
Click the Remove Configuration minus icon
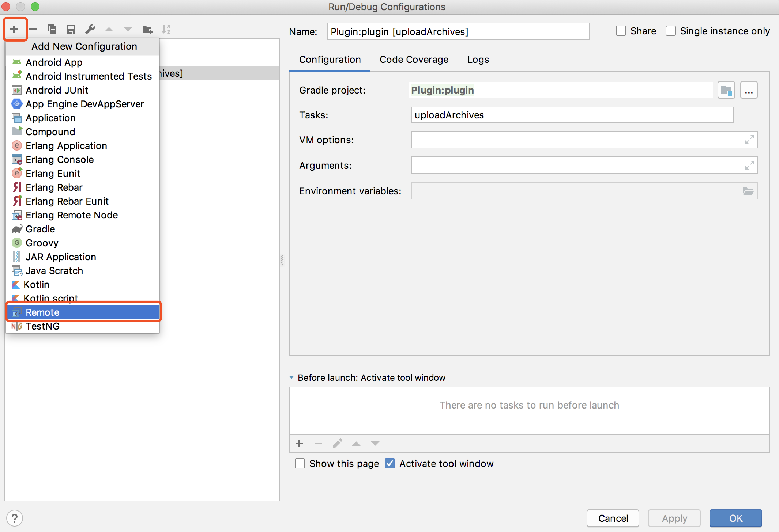tap(33, 29)
